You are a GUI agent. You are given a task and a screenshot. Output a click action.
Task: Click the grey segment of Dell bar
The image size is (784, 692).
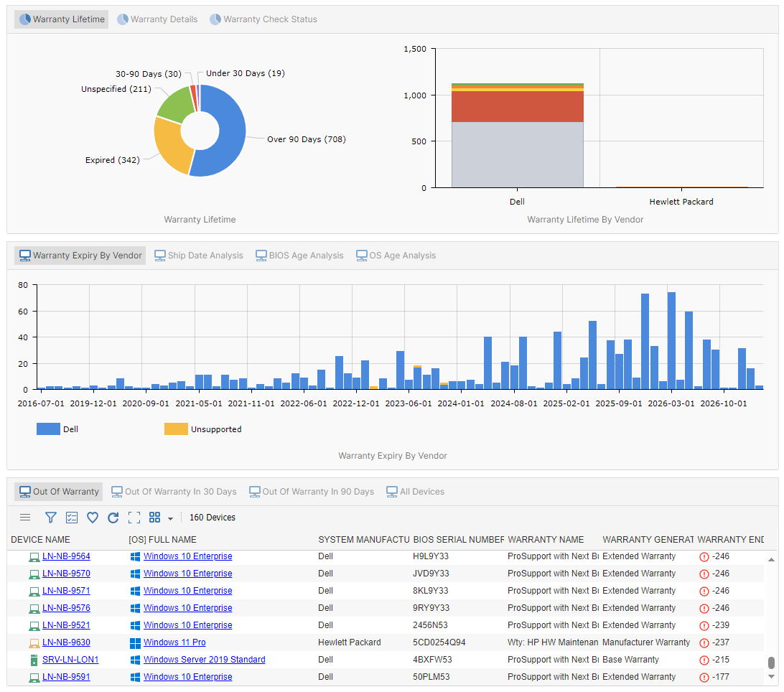(x=518, y=154)
